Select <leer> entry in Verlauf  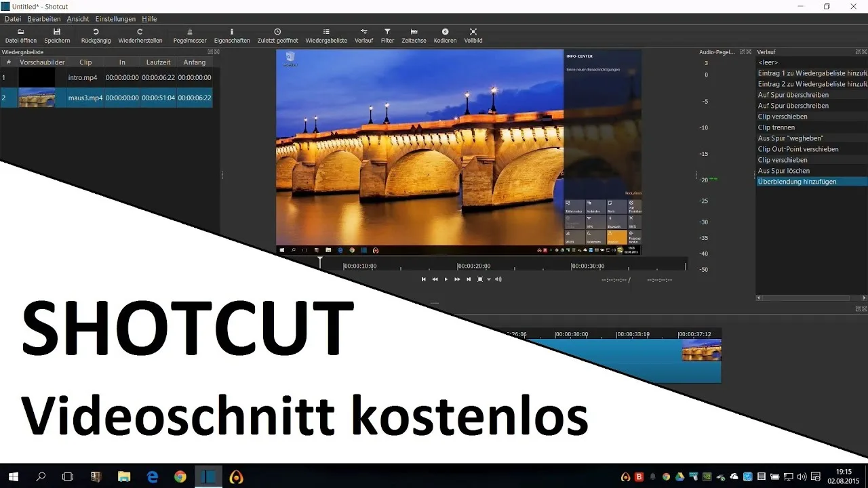point(812,62)
